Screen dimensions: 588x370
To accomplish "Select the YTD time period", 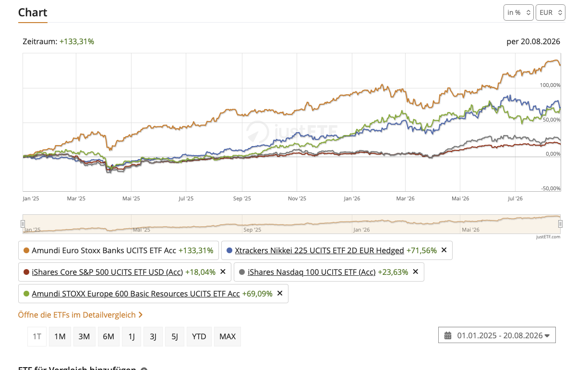I will click(199, 336).
